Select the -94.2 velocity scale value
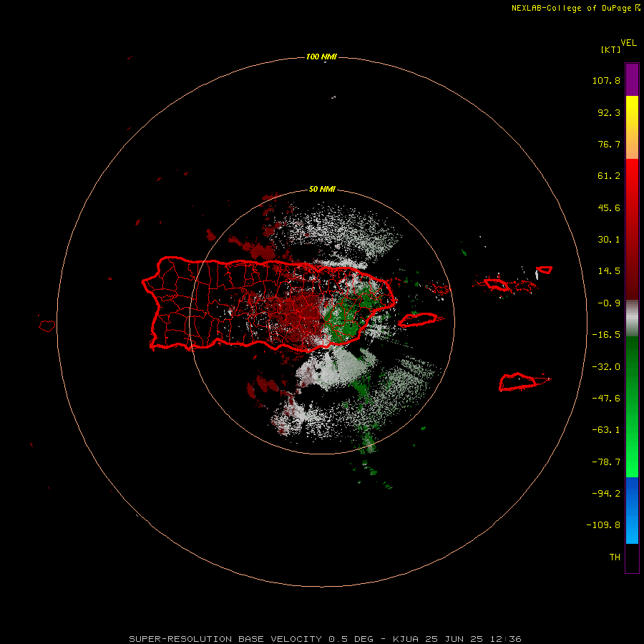Image resolution: width=644 pixels, height=644 pixels. 606,493
